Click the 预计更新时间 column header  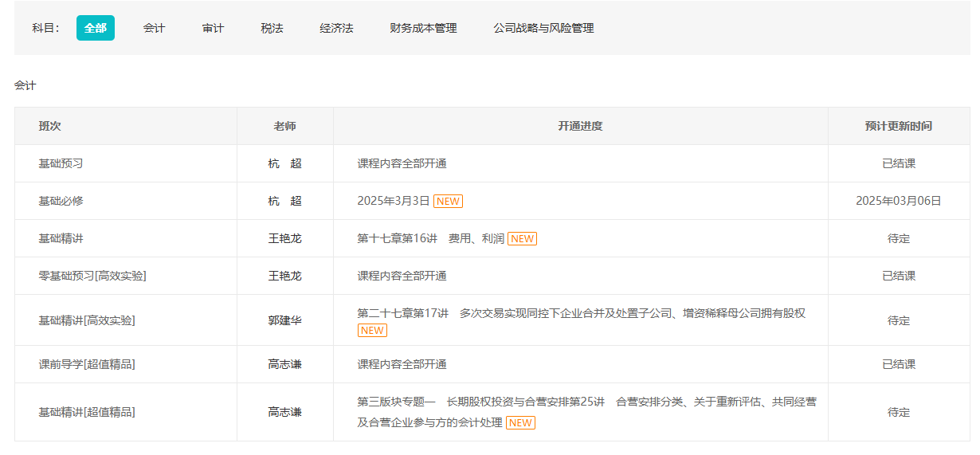[x=898, y=126]
